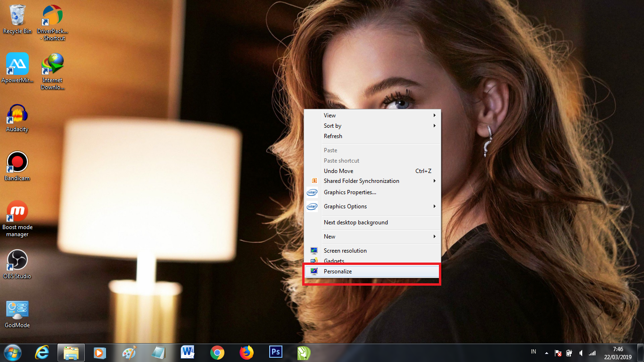Select the OBS Studio desktop icon
The height and width of the screenshot is (362, 644).
(x=17, y=264)
